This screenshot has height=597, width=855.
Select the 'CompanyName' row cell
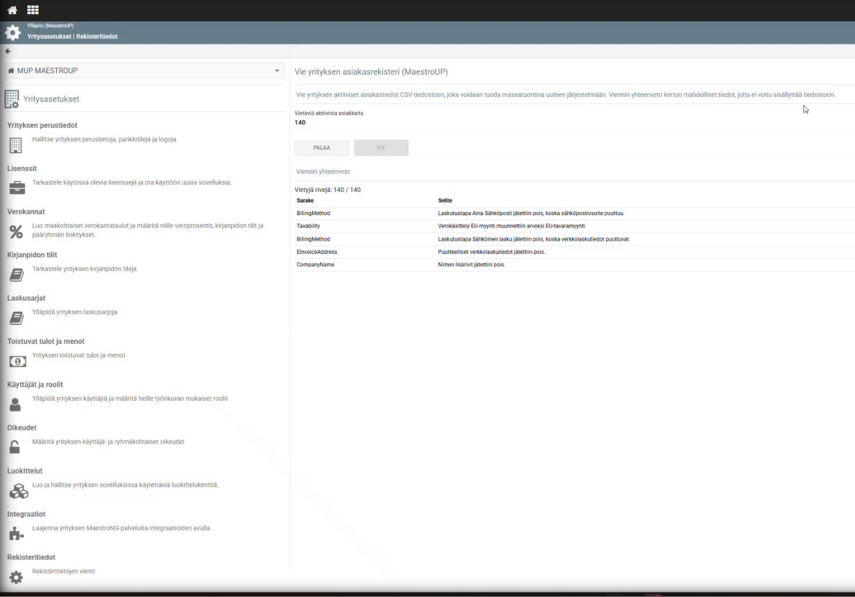[x=315, y=265]
